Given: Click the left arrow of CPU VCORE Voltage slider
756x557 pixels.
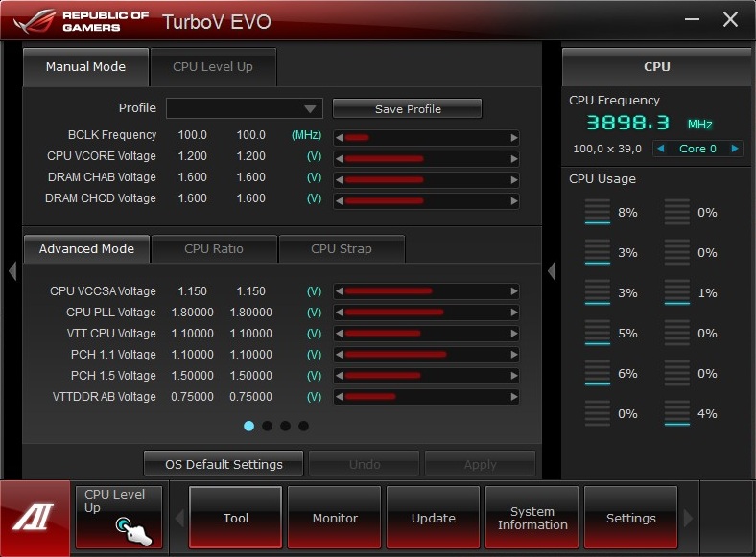Looking at the screenshot, I should pyautogui.click(x=339, y=159).
